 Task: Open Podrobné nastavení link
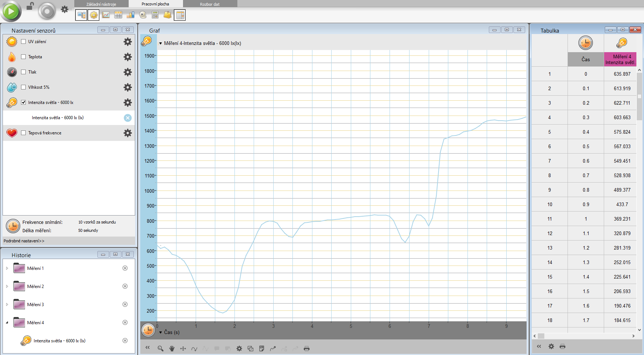click(24, 241)
